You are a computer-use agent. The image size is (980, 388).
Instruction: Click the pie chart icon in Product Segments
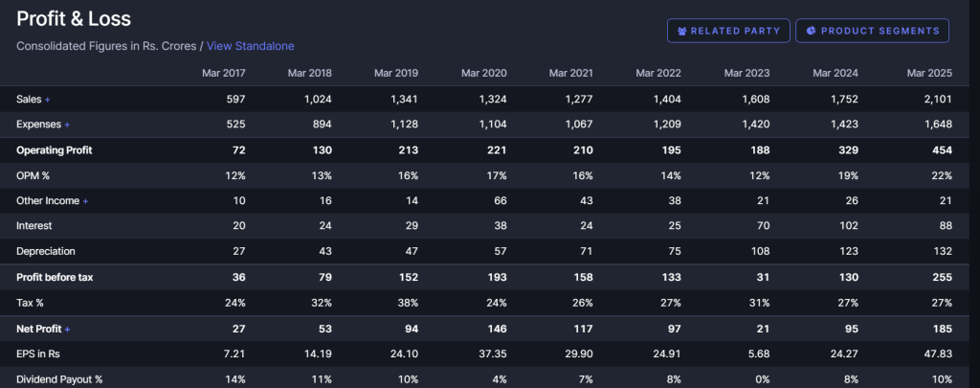tap(811, 31)
